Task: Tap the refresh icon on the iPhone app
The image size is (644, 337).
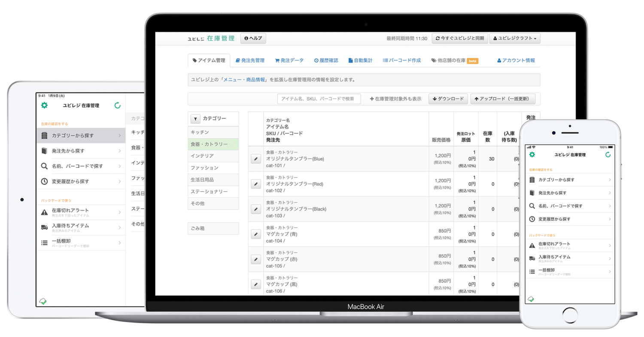Action: [608, 155]
